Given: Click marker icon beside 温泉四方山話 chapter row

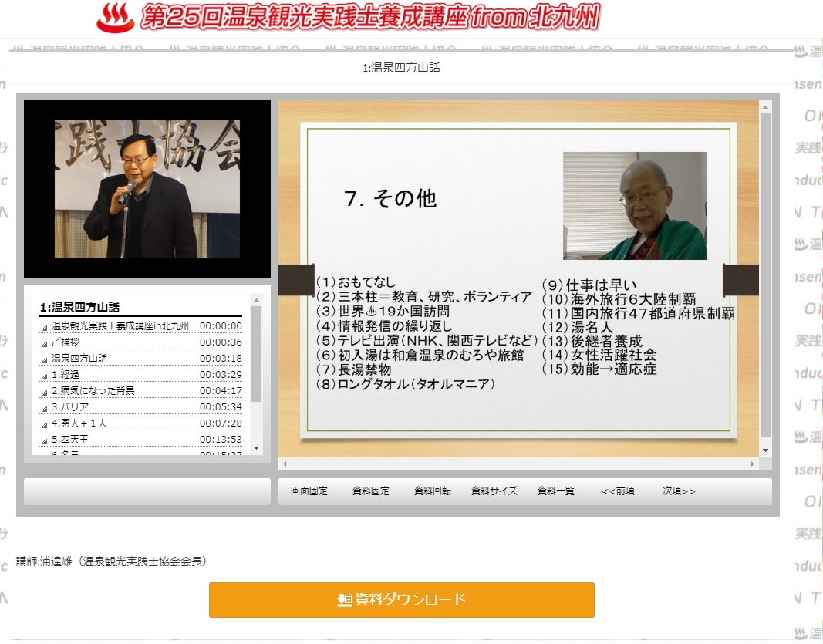Looking at the screenshot, I should click(45, 361).
